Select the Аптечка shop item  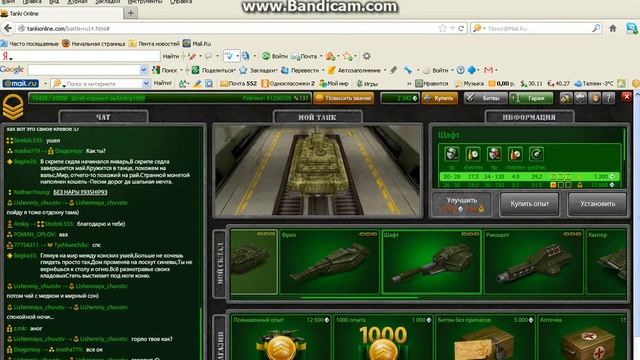coord(582,338)
